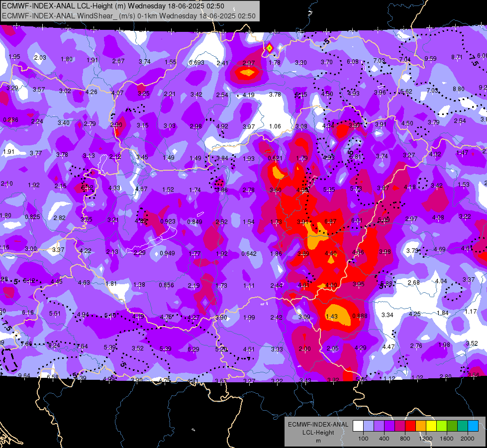Click wind shear value 7.04
The height and width of the screenshot is (448, 487).
[405, 59]
